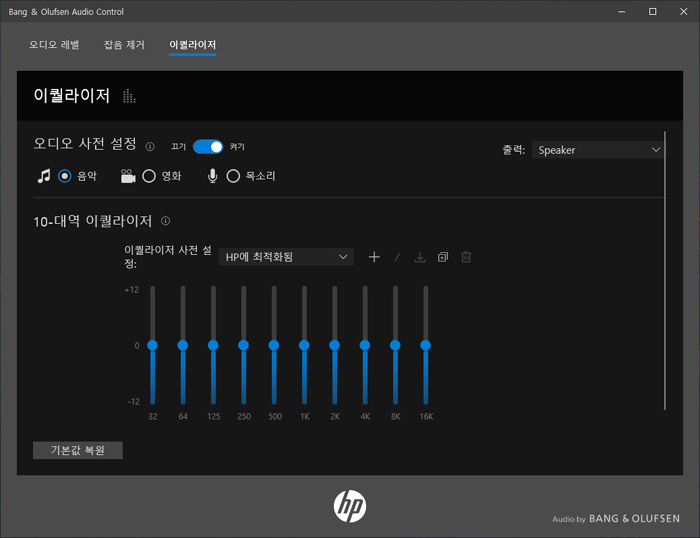Image resolution: width=700 pixels, height=538 pixels.
Task: Toggle the audio preset on/off switch
Action: (208, 147)
